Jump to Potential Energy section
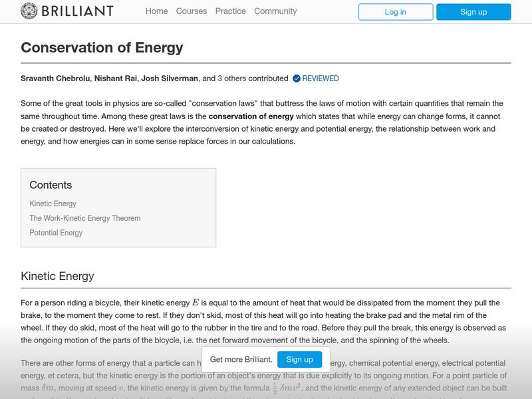Image resolution: width=532 pixels, height=399 pixels. click(x=56, y=233)
